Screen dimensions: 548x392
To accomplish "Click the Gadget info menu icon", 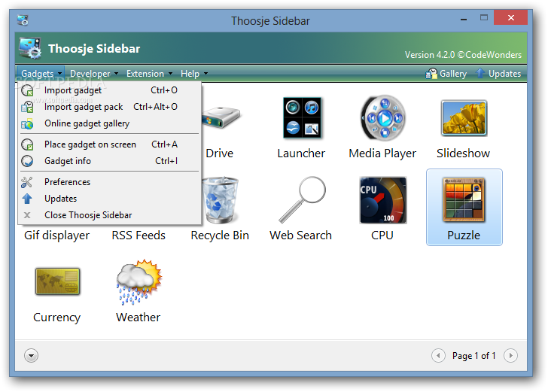I will click(27, 161).
